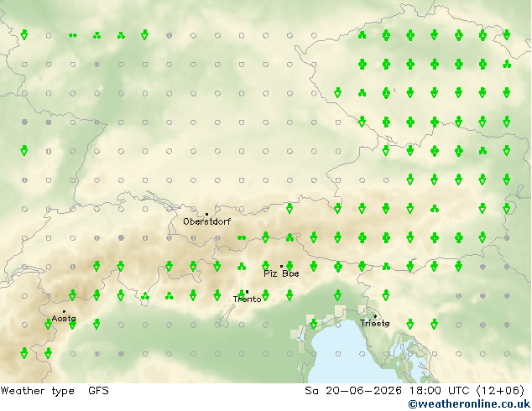The height and width of the screenshot is (411, 532).
Task: Open the weatheronline.co.uk link
Action: pyautogui.click(x=470, y=404)
